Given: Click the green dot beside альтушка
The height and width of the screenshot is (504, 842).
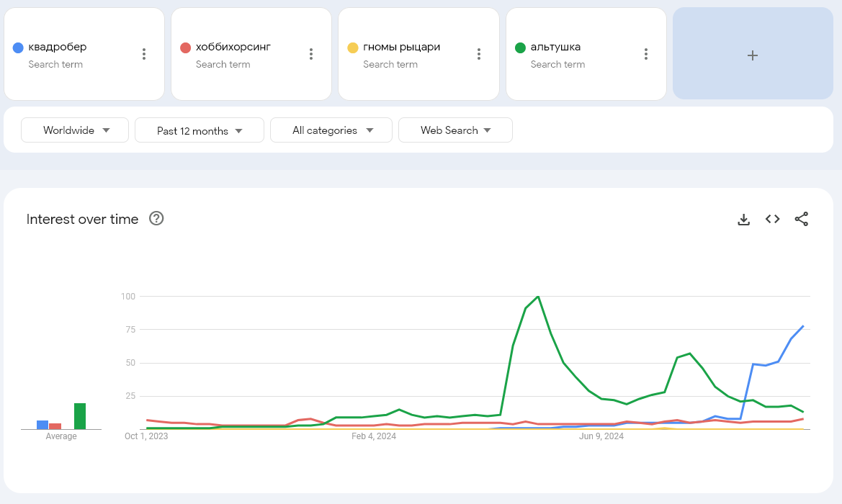Looking at the screenshot, I should click(520, 48).
